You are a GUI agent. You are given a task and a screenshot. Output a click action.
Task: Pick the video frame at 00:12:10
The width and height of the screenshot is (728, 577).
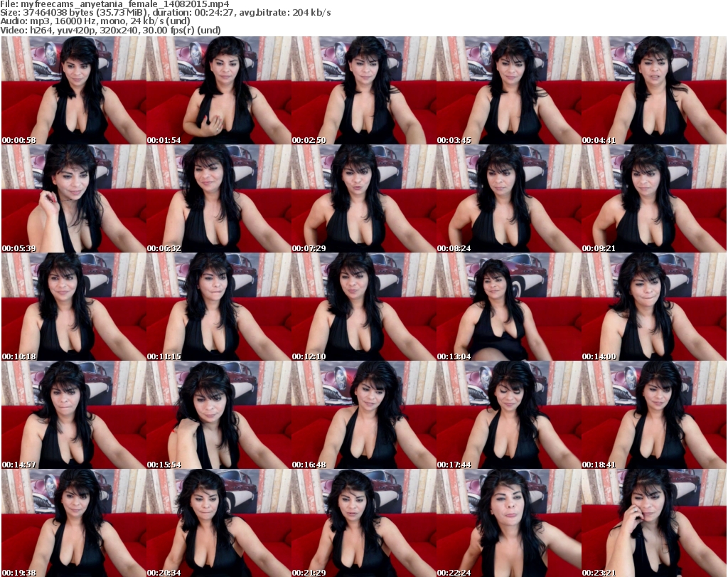pyautogui.click(x=363, y=307)
